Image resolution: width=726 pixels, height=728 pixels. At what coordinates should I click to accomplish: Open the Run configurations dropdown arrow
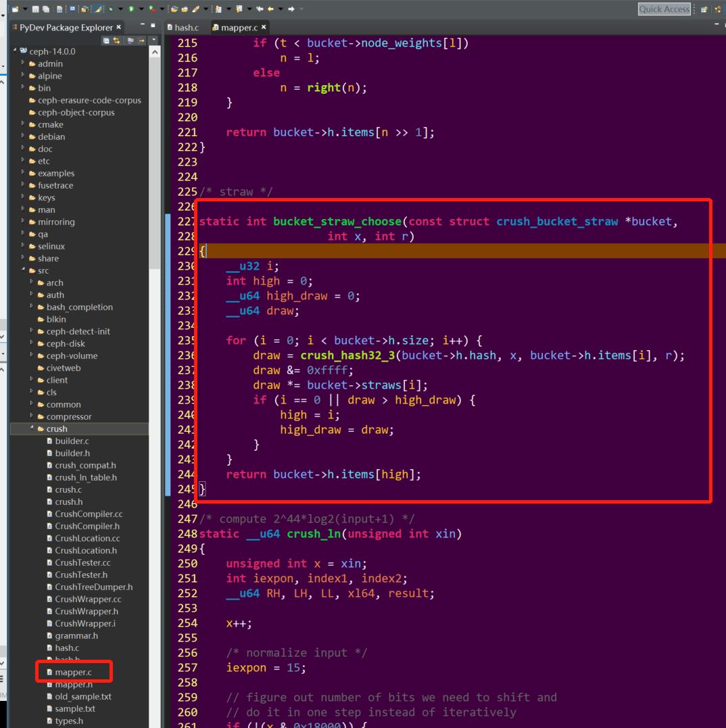[x=141, y=9]
